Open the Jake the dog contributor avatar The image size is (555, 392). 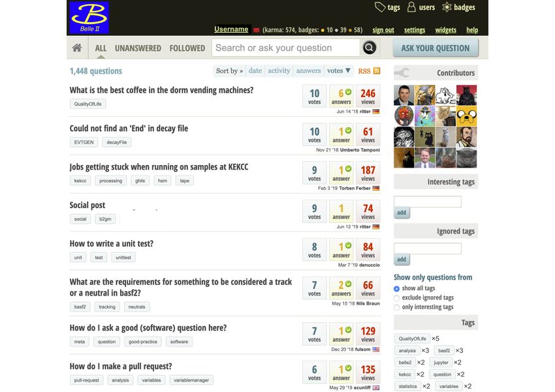pyautogui.click(x=466, y=116)
